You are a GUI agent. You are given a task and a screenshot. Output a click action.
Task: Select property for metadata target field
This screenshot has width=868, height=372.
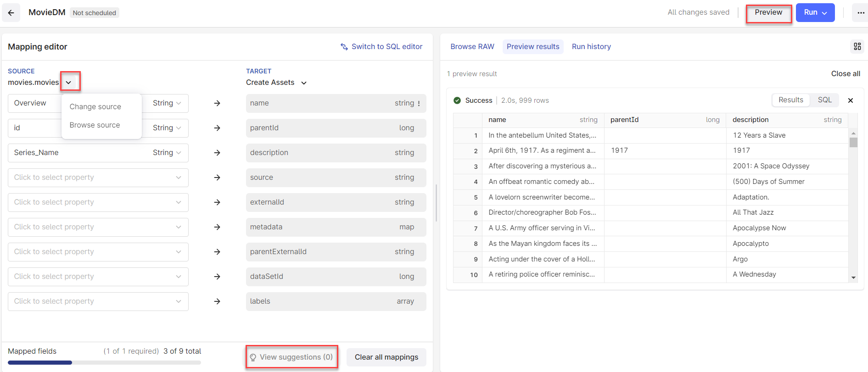coord(98,227)
